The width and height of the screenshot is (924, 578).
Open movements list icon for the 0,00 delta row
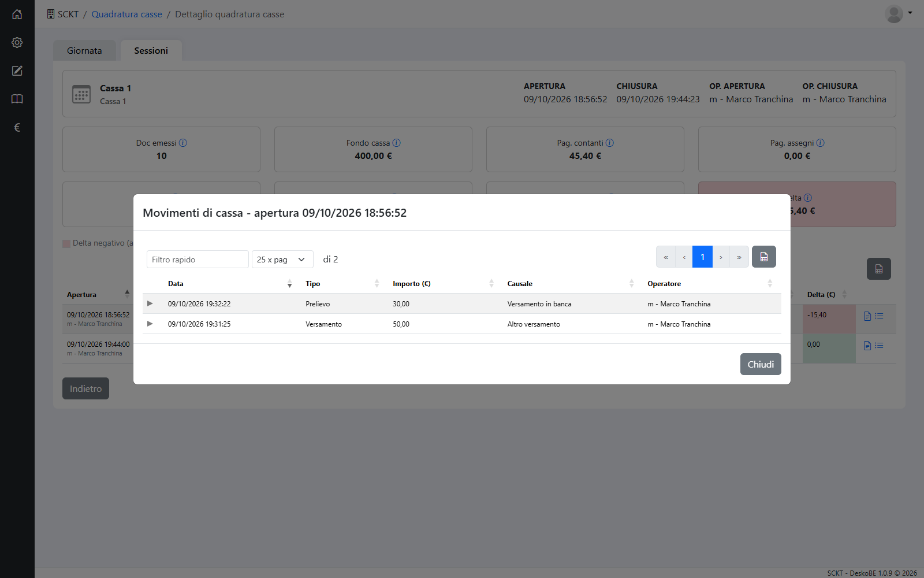[x=879, y=346]
